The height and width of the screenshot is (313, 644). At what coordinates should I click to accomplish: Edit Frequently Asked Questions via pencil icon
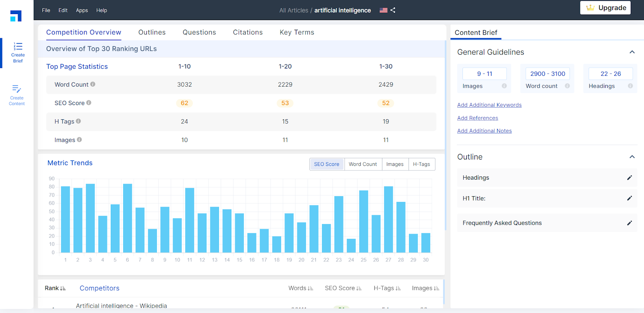tap(630, 223)
